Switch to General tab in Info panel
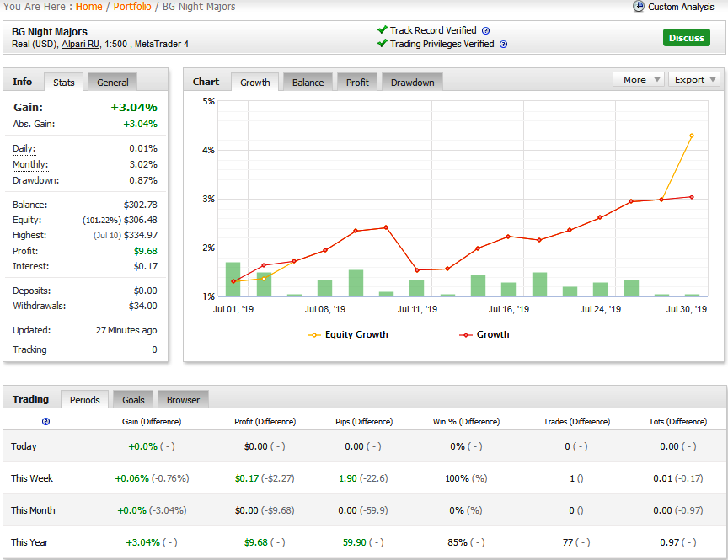This screenshot has height=560, width=728. coord(112,83)
